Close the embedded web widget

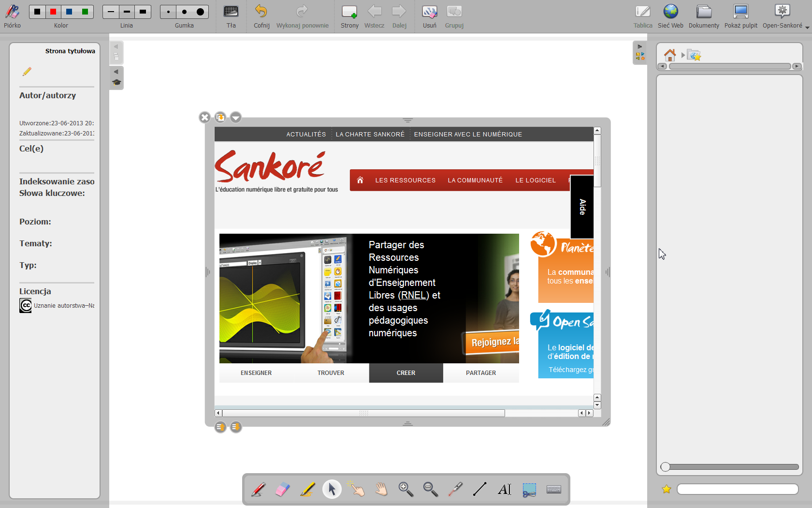pyautogui.click(x=204, y=118)
